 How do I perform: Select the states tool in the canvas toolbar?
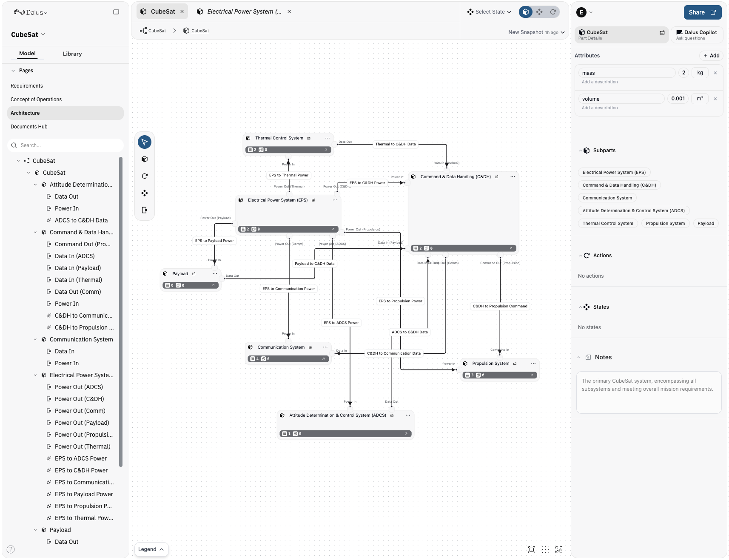point(145,193)
